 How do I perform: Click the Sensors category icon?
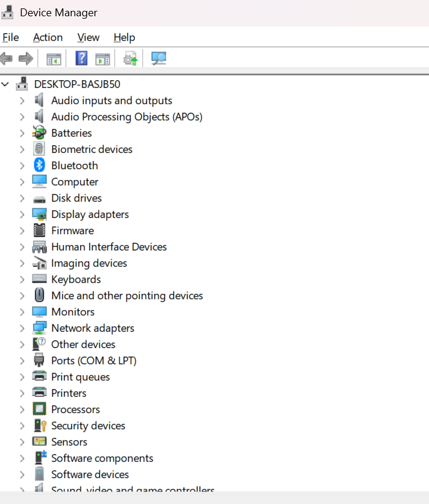pyautogui.click(x=39, y=441)
